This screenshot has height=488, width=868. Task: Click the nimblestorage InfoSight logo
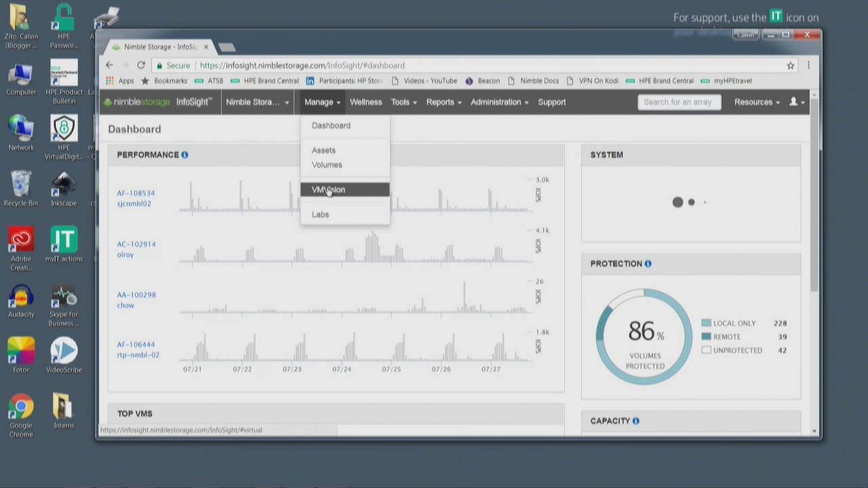click(157, 102)
